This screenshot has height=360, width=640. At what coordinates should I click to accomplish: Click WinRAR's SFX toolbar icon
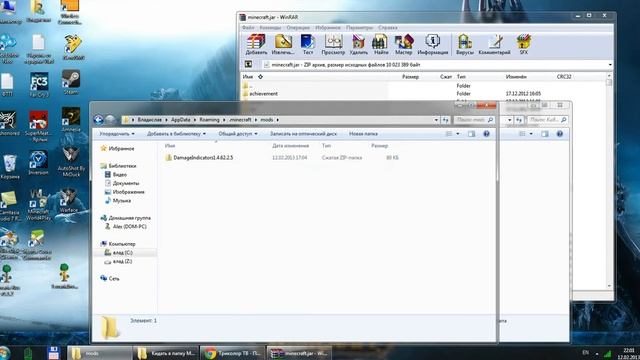pos(524,44)
